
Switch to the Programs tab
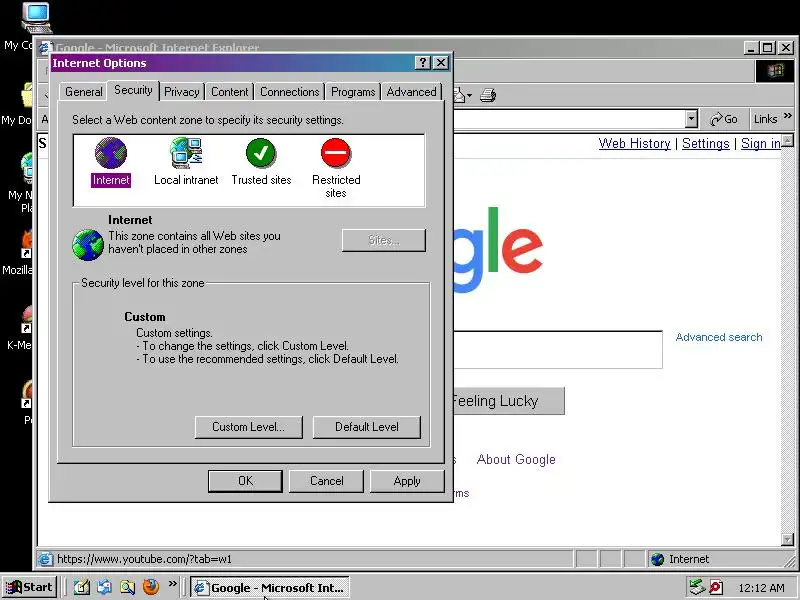(353, 92)
